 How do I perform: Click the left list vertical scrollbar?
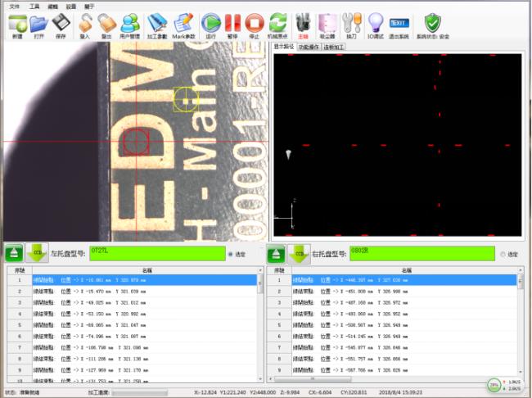coord(260,328)
